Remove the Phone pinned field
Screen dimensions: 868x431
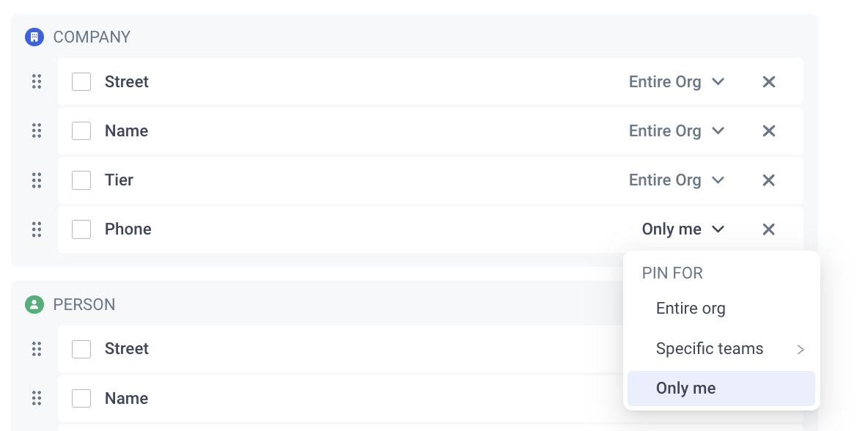tap(768, 229)
